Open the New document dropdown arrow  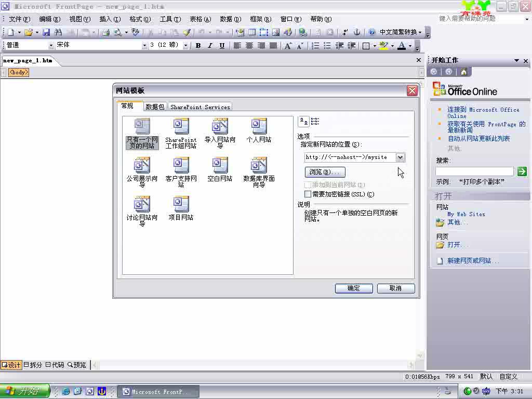[x=19, y=32]
